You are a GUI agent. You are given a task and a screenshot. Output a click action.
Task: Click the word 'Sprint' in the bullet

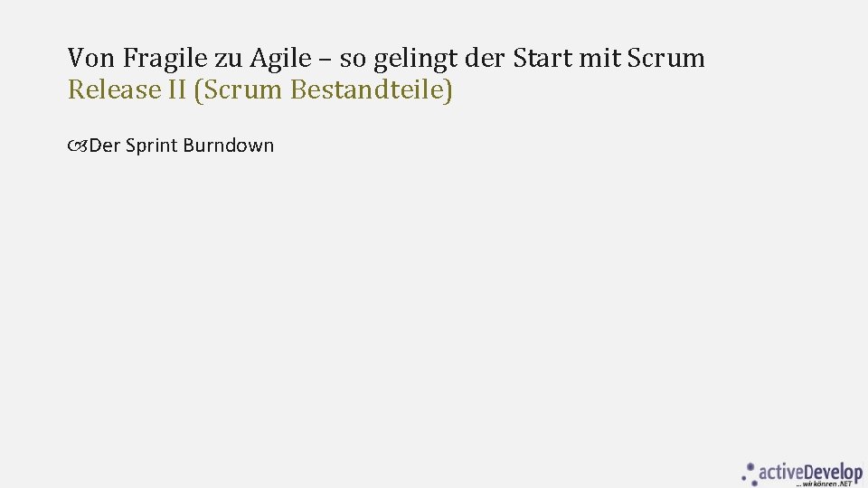pos(152,146)
